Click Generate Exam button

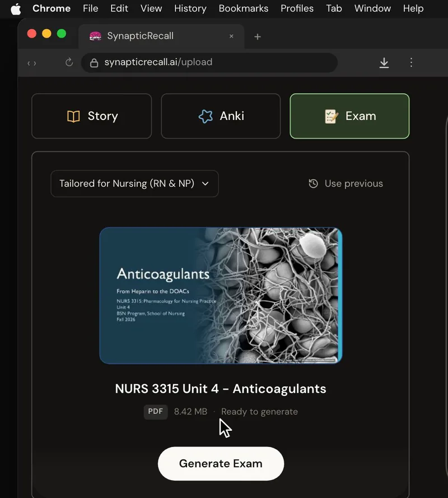click(x=221, y=464)
